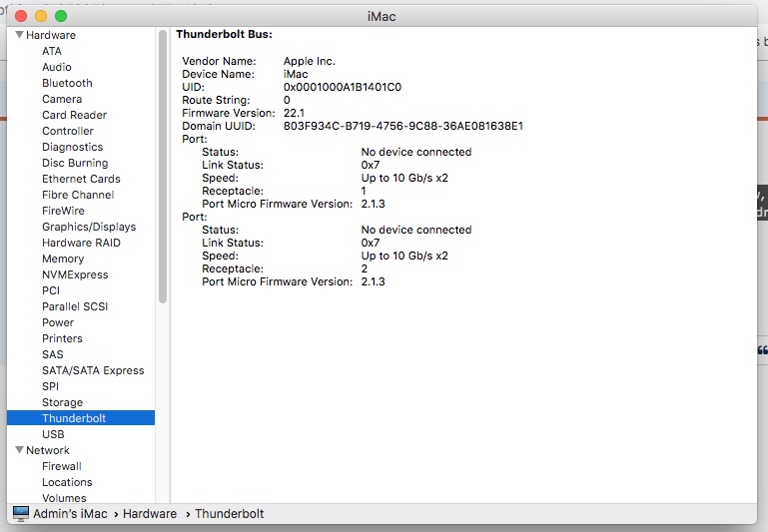Click the Thunderbolt Bus heading
The width and height of the screenshot is (768, 532).
click(x=224, y=34)
